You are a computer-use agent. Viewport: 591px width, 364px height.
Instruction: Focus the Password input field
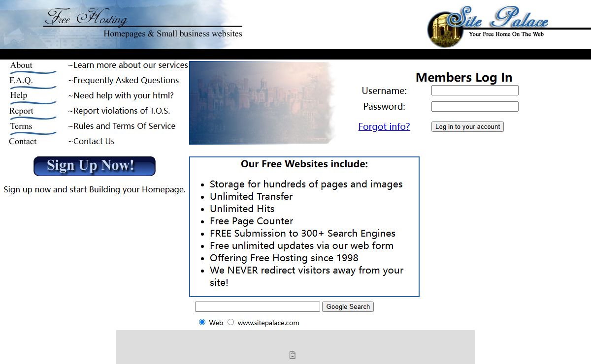coord(475,106)
